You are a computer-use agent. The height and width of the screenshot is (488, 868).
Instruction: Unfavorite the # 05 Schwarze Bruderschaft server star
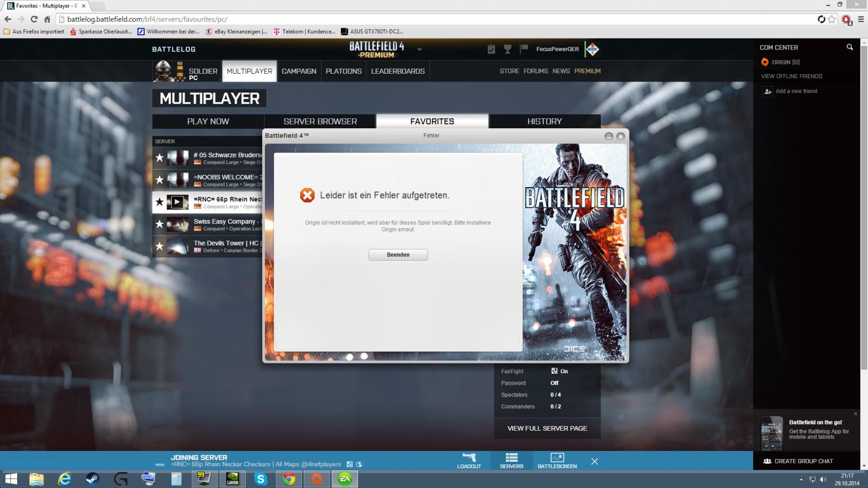point(159,158)
